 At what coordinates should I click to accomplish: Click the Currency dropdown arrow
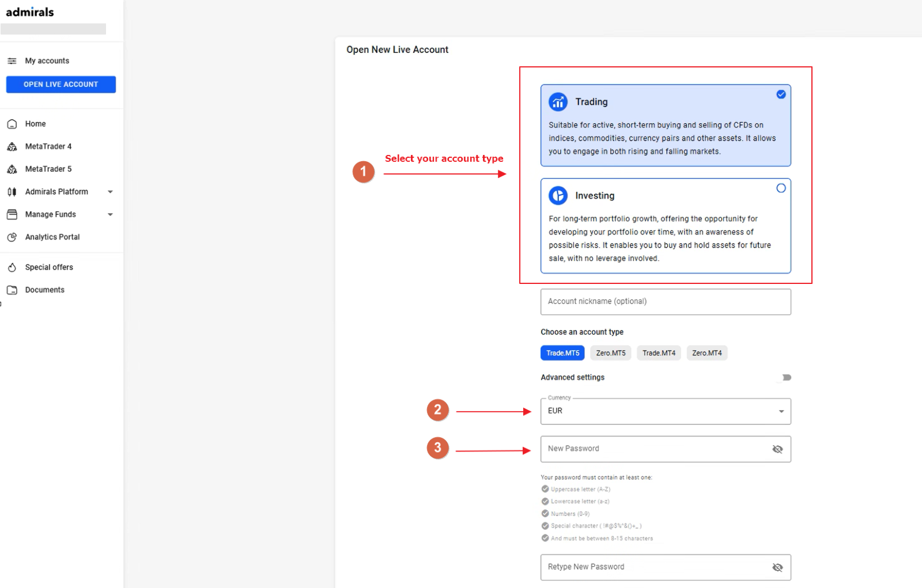(781, 411)
